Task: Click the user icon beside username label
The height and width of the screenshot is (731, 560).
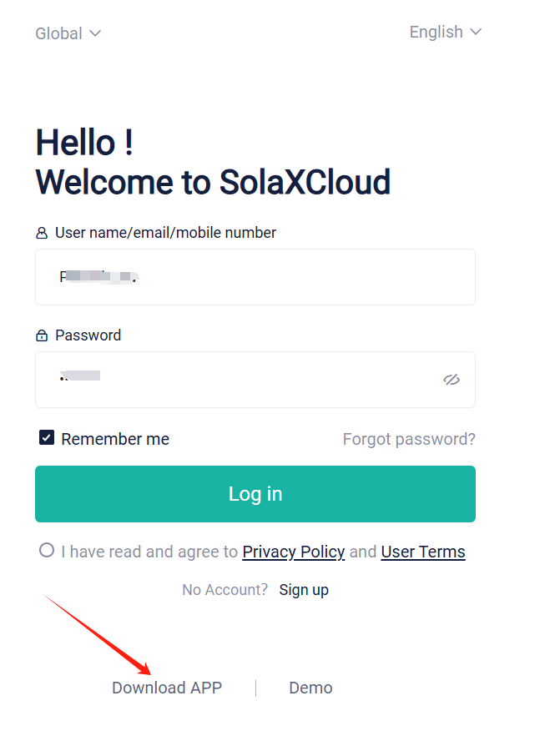Action: (42, 233)
